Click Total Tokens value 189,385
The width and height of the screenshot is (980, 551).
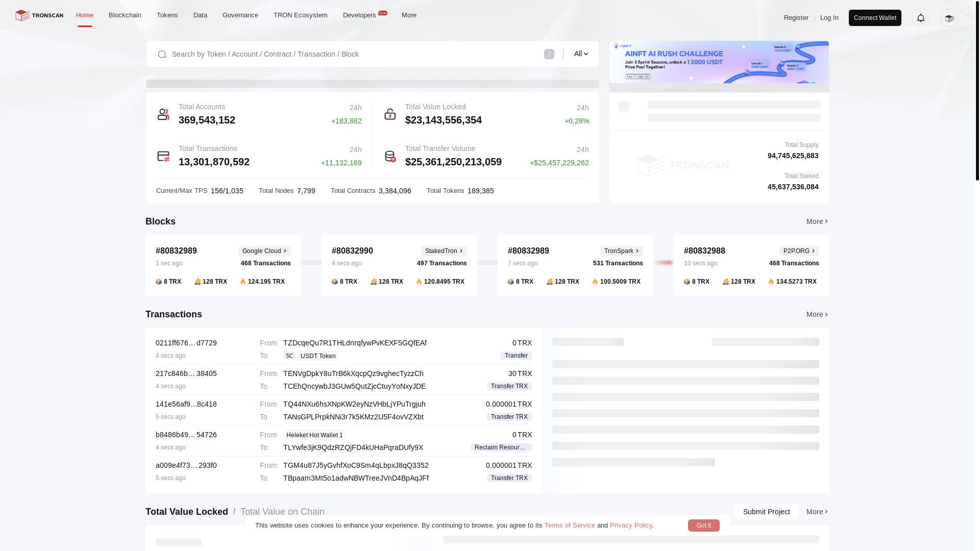point(481,191)
